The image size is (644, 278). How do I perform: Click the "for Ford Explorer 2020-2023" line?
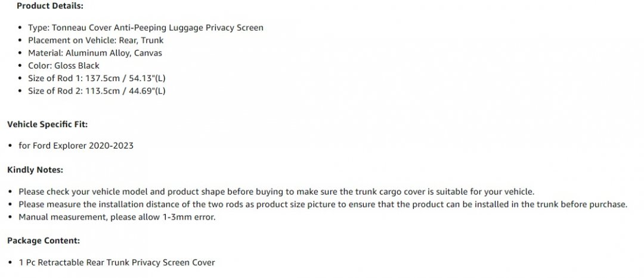pyautogui.click(x=76, y=146)
